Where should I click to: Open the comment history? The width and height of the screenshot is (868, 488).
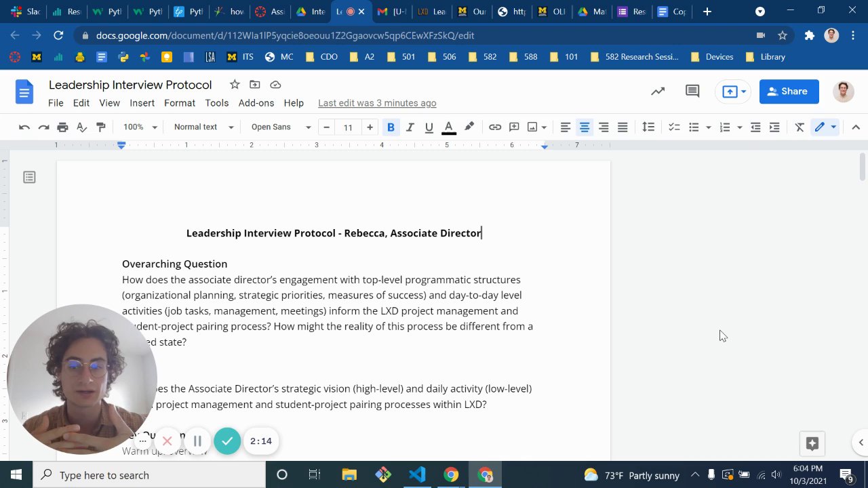pos(692,91)
